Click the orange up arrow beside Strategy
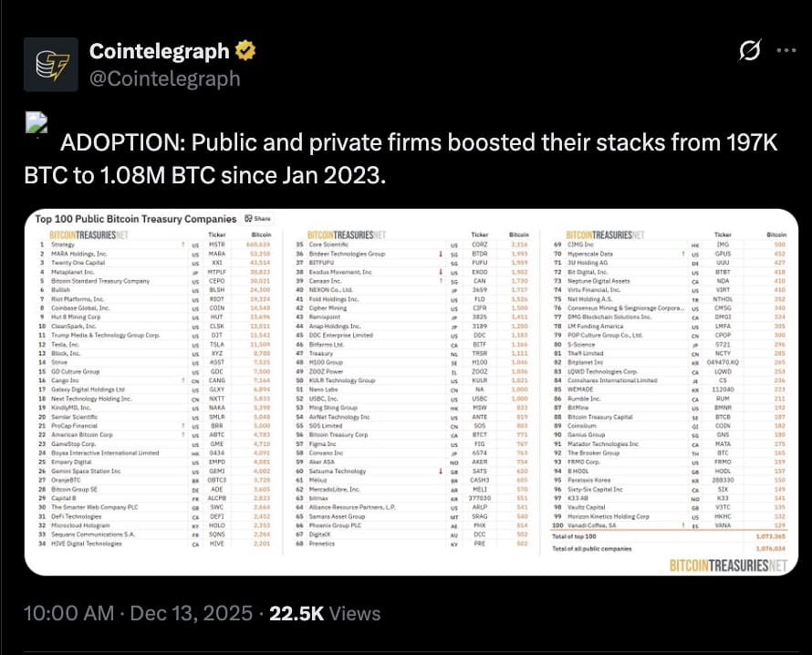This screenshot has height=655, width=812. tap(183, 244)
